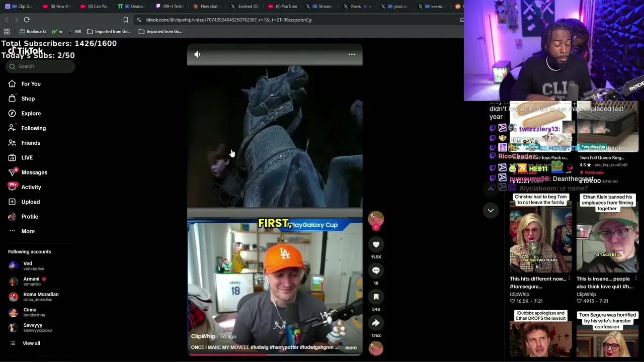The image size is (644, 362).
Task: Click the Messages paper-plane icon
Action: (x=12, y=172)
